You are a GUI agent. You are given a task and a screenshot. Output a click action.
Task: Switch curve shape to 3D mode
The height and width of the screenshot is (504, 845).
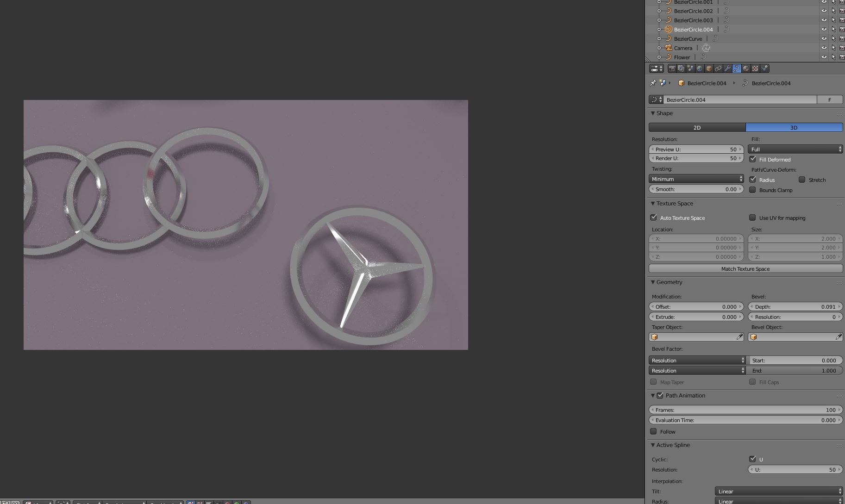(794, 127)
